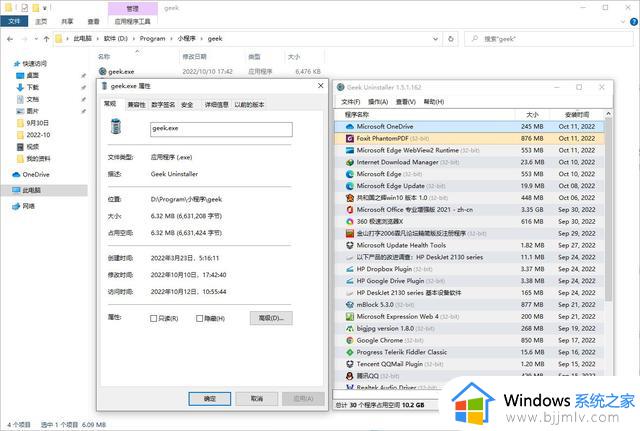The height and width of the screenshot is (431, 640).
Task: Click the Google Chrome icon in list
Action: [x=350, y=340]
